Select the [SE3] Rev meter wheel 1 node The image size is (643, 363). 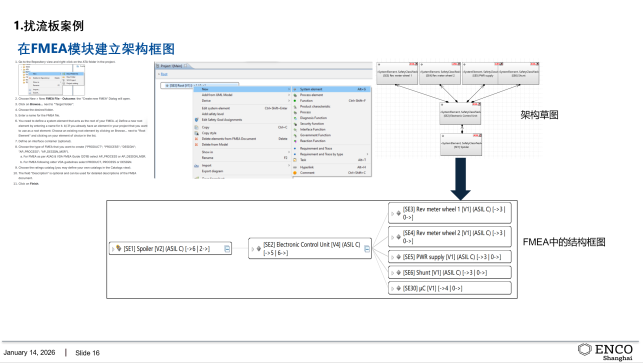pyautogui.click(x=450, y=213)
